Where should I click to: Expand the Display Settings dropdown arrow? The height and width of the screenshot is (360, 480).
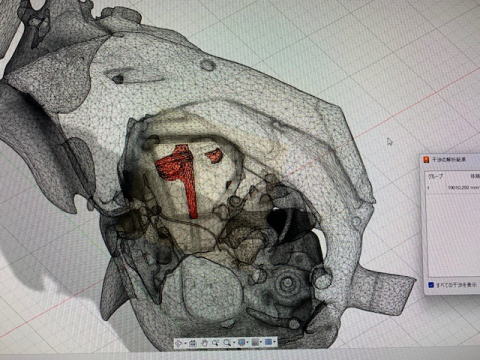[247, 342]
